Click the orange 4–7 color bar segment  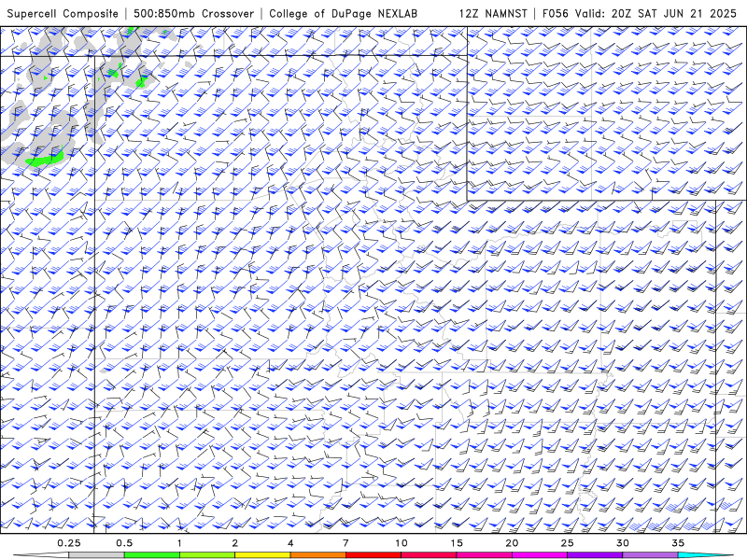317,555
